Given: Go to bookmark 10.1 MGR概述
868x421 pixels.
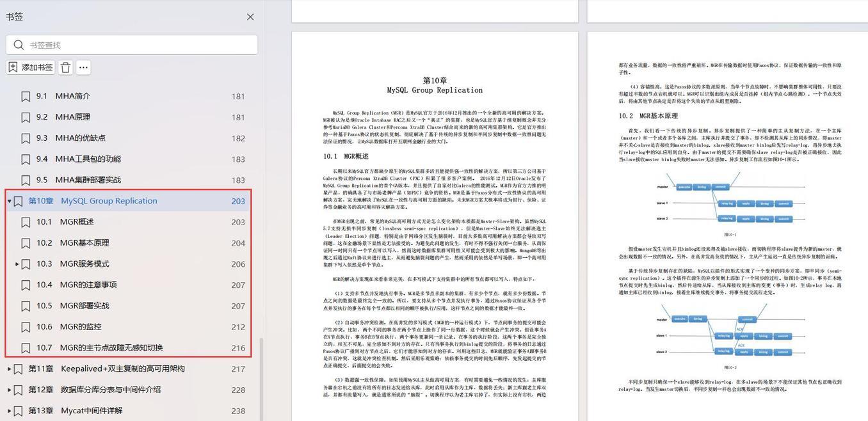Looking at the screenshot, I should (x=65, y=222).
